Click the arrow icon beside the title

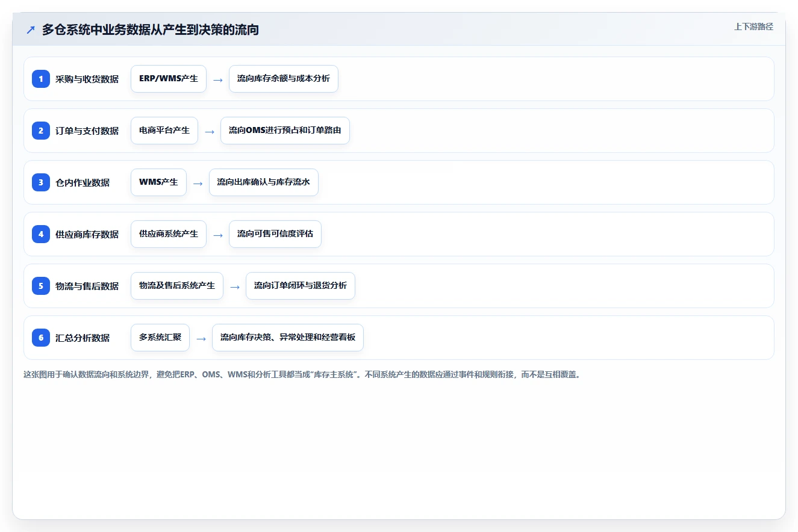click(31, 29)
